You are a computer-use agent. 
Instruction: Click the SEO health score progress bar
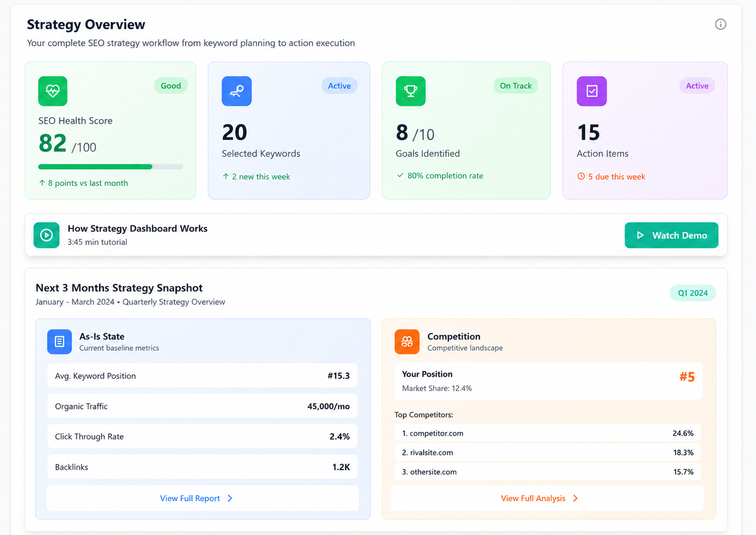click(x=111, y=167)
